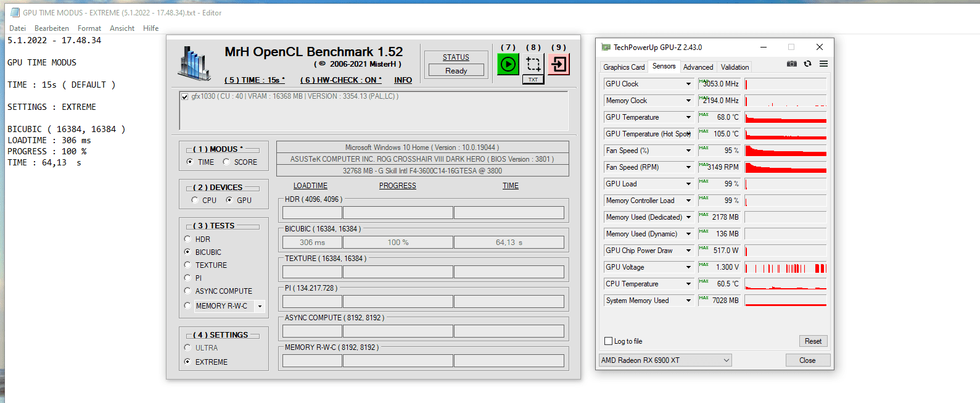The image size is (980, 403).
Task: Click the BICUBIC 100 % progress field
Action: tap(398, 243)
